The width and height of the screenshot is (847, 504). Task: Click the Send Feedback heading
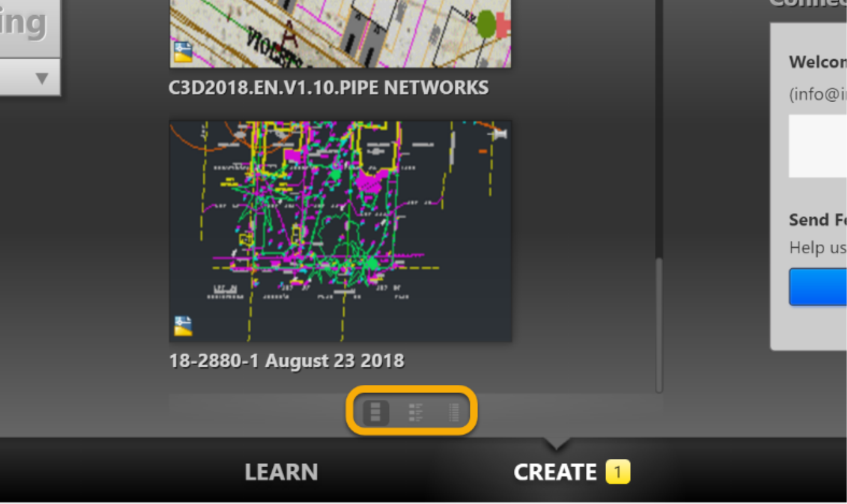(818, 220)
